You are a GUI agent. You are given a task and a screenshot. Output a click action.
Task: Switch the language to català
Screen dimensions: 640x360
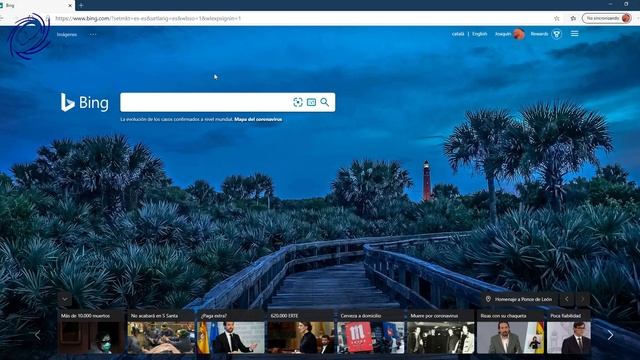[x=458, y=34]
